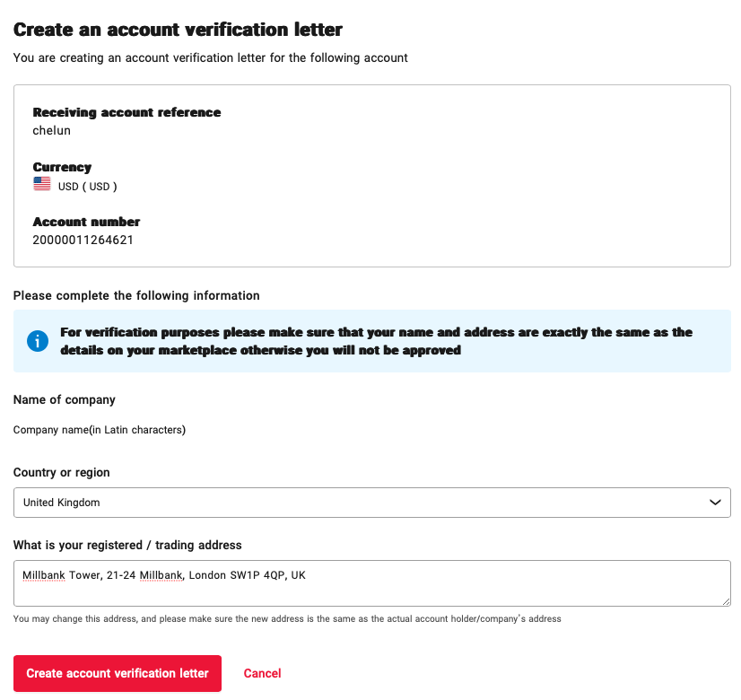Click the Receiving account reference label
This screenshot has height=700, width=741.
[x=126, y=112]
